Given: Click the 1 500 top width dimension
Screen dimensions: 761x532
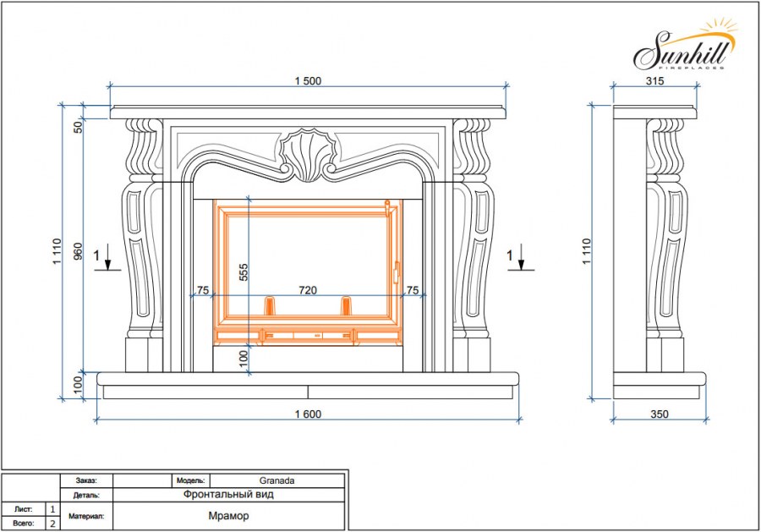Looking at the screenshot, I should tap(308, 81).
